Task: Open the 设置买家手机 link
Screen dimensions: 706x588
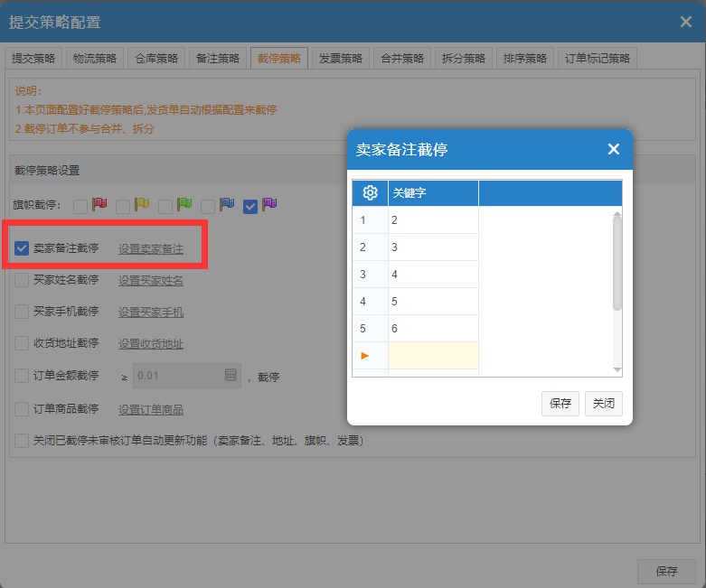Action: pyautogui.click(x=151, y=313)
